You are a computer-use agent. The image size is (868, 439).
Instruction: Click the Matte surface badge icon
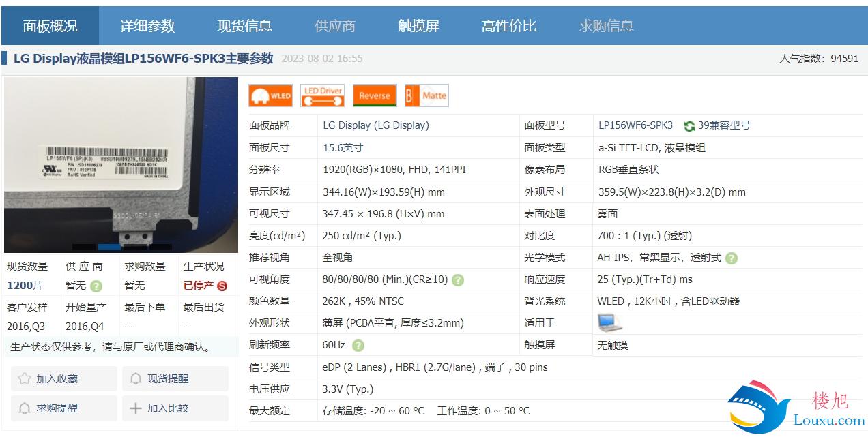(426, 96)
